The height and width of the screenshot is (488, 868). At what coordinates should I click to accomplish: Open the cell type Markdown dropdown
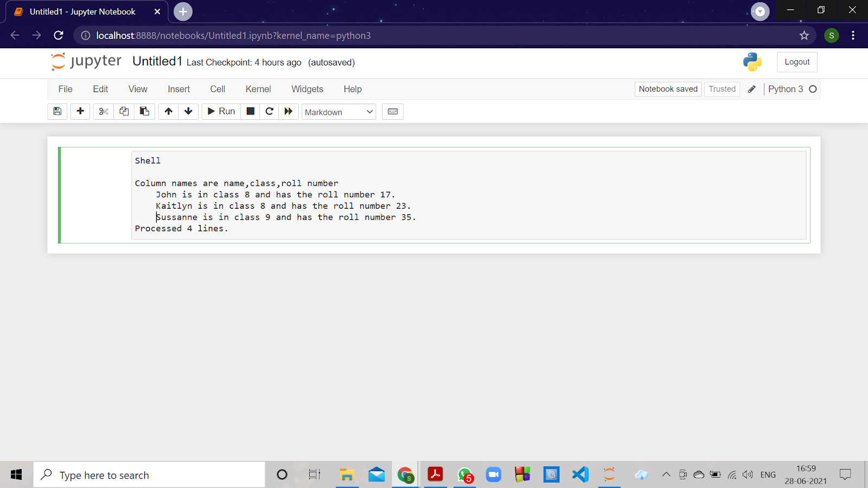(339, 112)
